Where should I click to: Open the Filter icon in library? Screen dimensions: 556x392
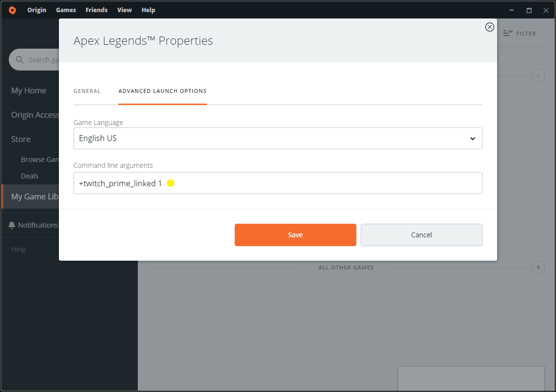pos(508,33)
